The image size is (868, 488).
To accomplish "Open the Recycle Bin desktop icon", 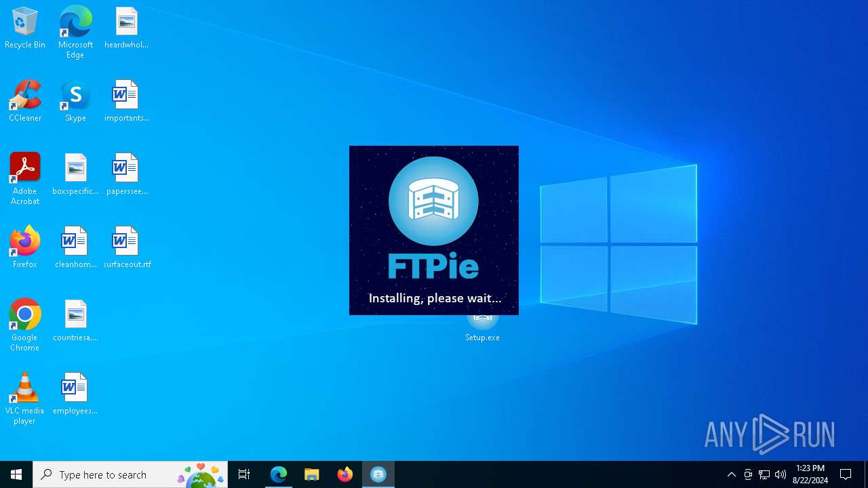I will 25,28.
